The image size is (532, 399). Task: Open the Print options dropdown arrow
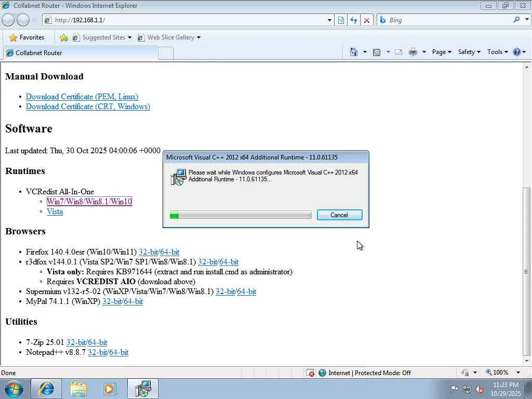point(424,52)
